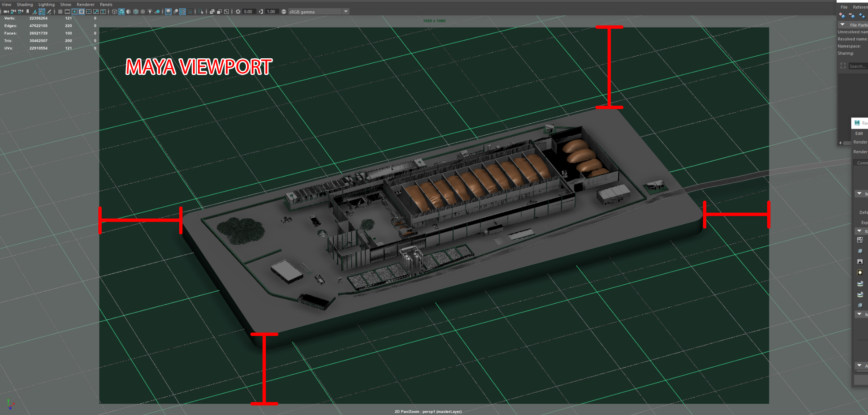The width and height of the screenshot is (868, 415).
Task: Open the Shading menu
Action: [25, 5]
